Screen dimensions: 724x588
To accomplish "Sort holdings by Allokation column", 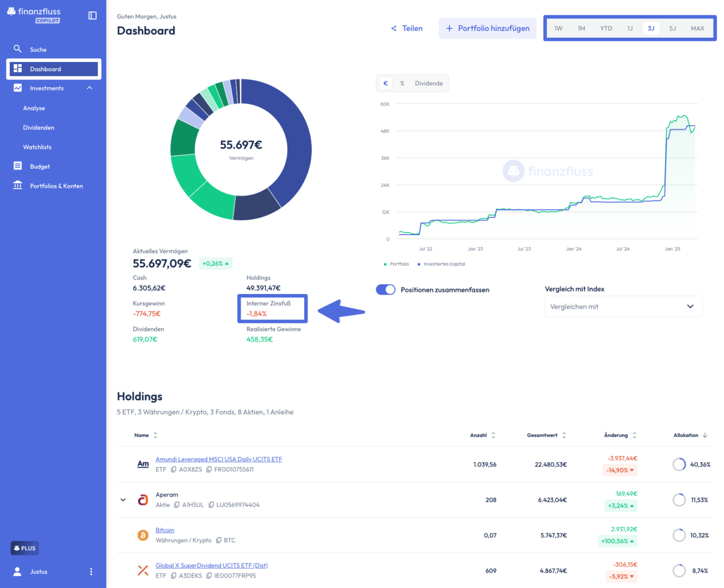I will pyautogui.click(x=691, y=436).
